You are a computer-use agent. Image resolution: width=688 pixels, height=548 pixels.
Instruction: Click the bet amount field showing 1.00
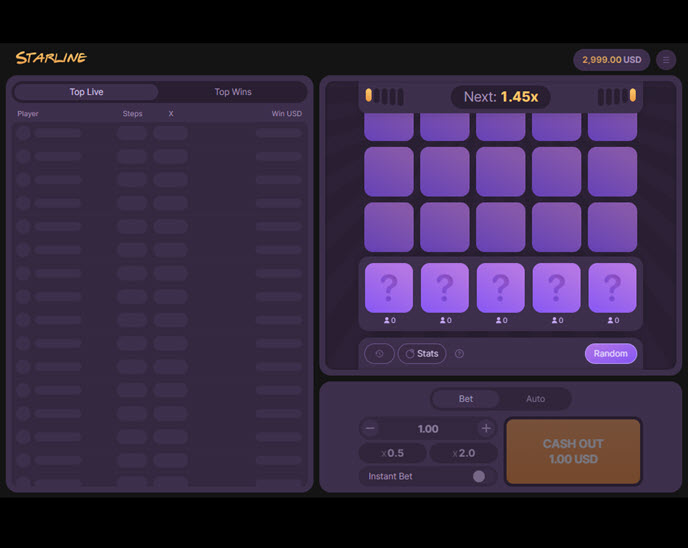[x=428, y=429]
